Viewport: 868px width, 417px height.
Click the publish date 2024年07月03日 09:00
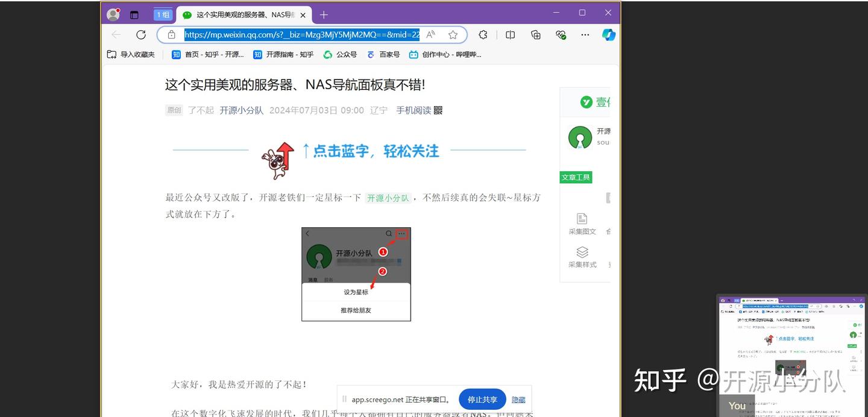pos(316,110)
